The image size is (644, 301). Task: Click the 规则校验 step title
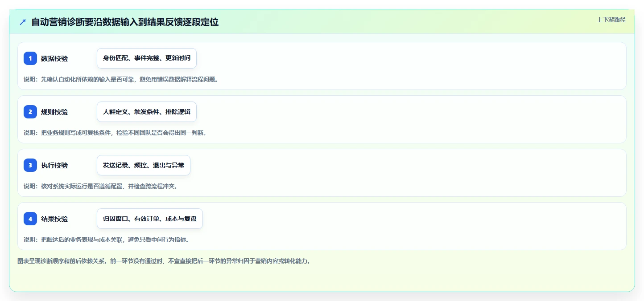click(54, 112)
